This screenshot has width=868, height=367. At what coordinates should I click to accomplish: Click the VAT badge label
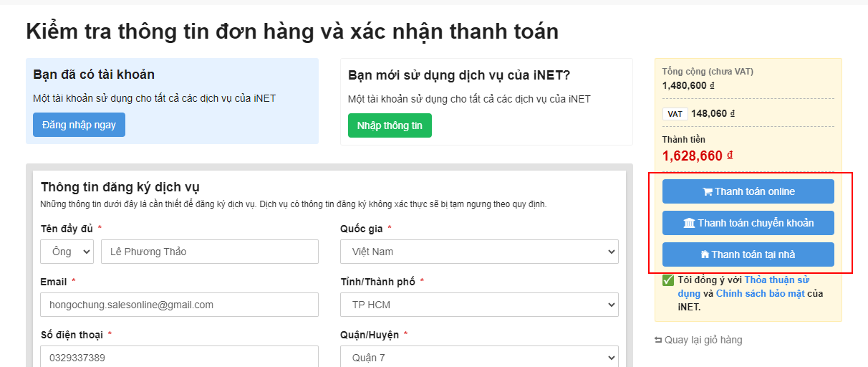pyautogui.click(x=675, y=113)
